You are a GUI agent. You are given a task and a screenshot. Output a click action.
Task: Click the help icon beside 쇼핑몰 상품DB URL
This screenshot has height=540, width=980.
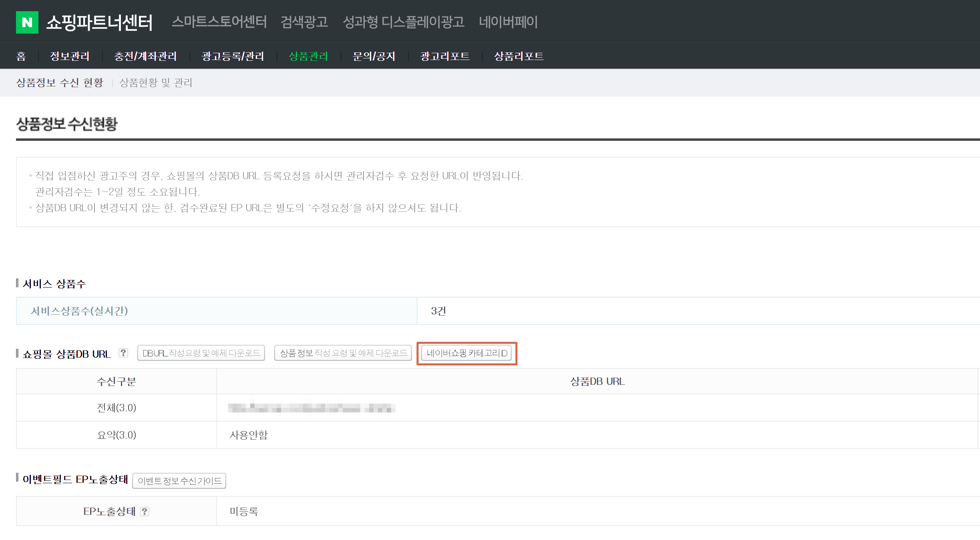coord(123,353)
